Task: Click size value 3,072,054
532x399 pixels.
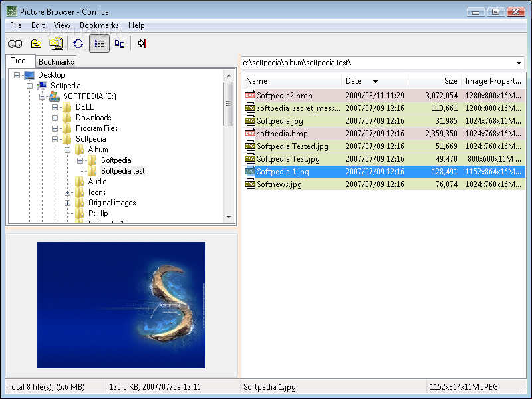Action: [442, 96]
